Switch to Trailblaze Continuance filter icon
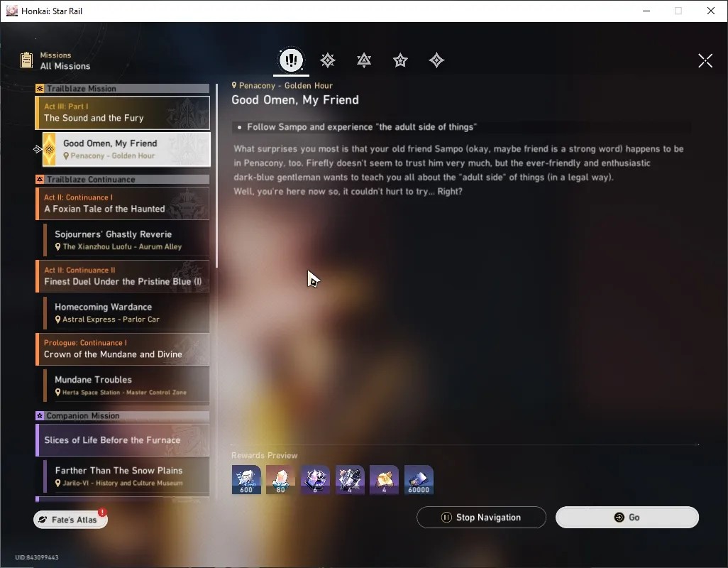 364,60
